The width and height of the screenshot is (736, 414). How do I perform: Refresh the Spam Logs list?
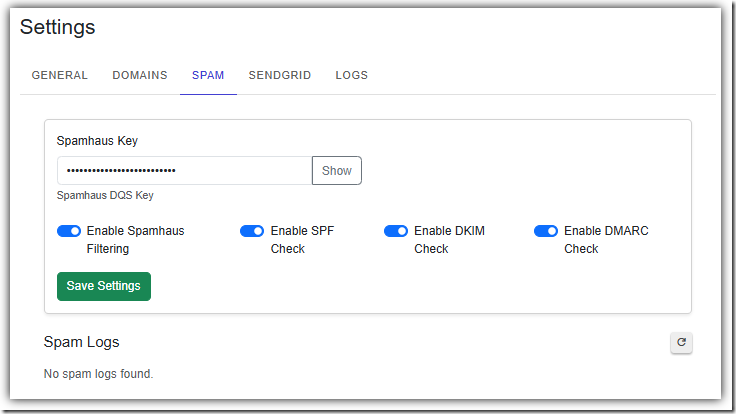(x=681, y=343)
